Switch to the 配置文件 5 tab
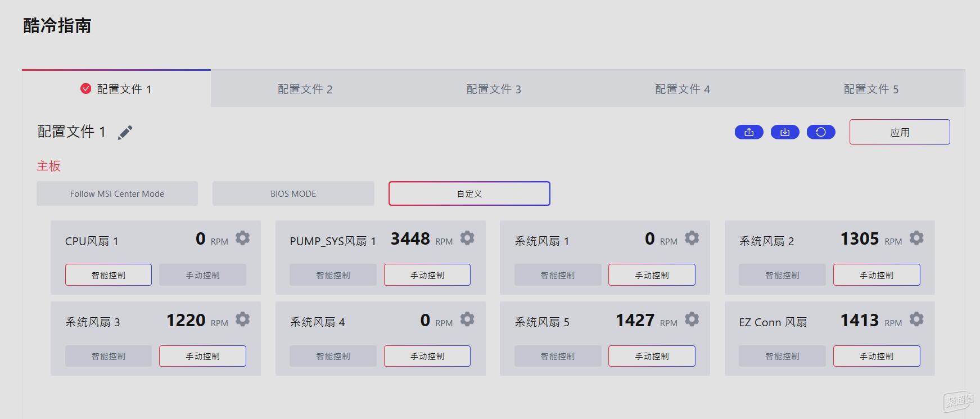The image size is (980, 419). point(870,89)
